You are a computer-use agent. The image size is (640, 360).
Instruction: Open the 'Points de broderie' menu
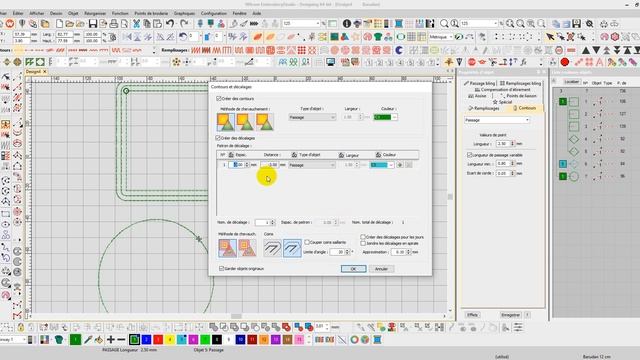151,13
